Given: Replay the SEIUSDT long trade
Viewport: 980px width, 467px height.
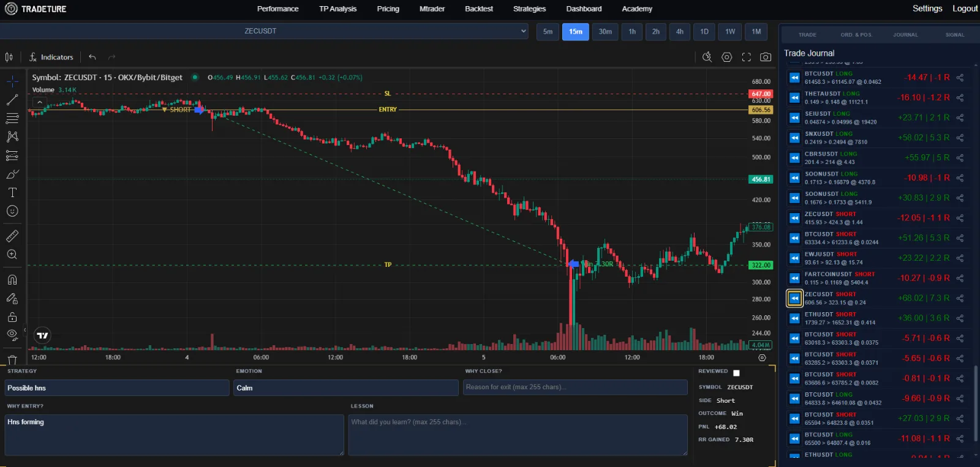Looking at the screenshot, I should click(794, 118).
